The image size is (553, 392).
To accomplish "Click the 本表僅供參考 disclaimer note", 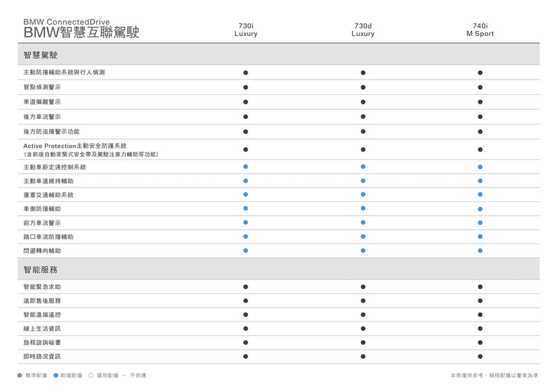I will coord(494,375).
